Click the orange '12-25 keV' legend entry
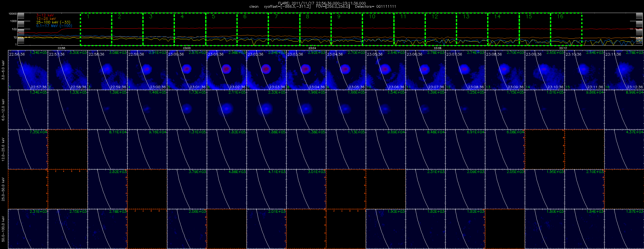The image size is (644, 249). pos(46,19)
